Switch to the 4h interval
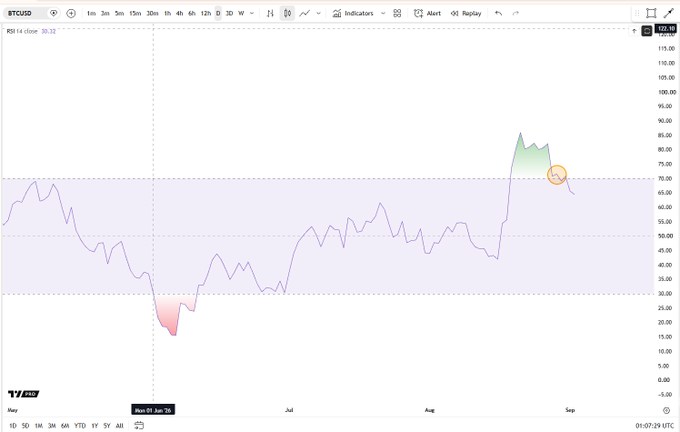Image resolution: width=680 pixels, height=432 pixels. tap(180, 13)
